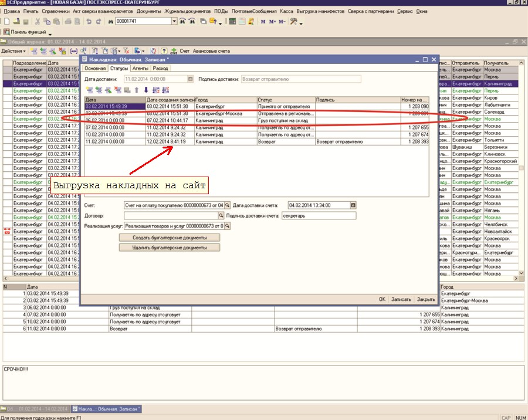The image size is (528, 420).
Task: Click the Закрыть button
Action: point(426,299)
